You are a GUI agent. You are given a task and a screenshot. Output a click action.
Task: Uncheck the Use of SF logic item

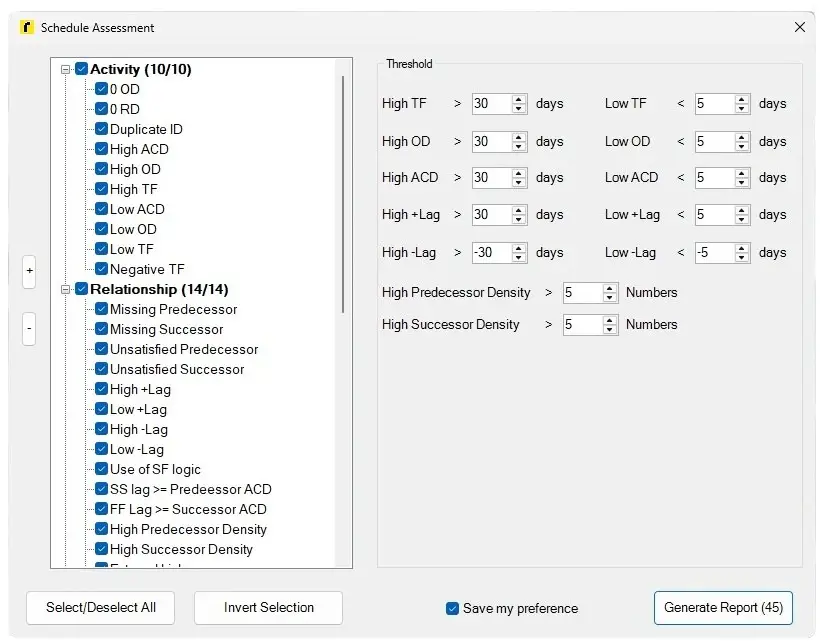click(103, 469)
